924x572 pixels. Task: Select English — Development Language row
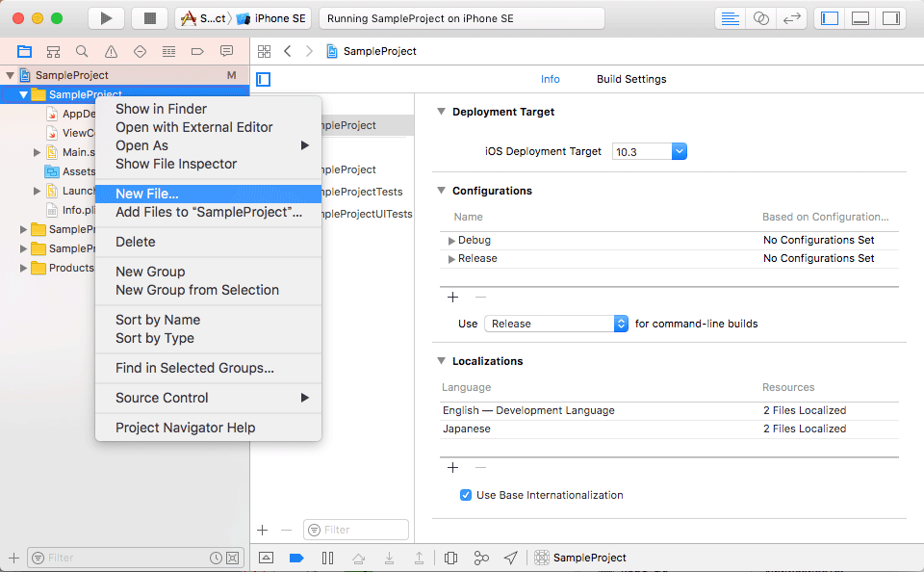[x=669, y=410]
